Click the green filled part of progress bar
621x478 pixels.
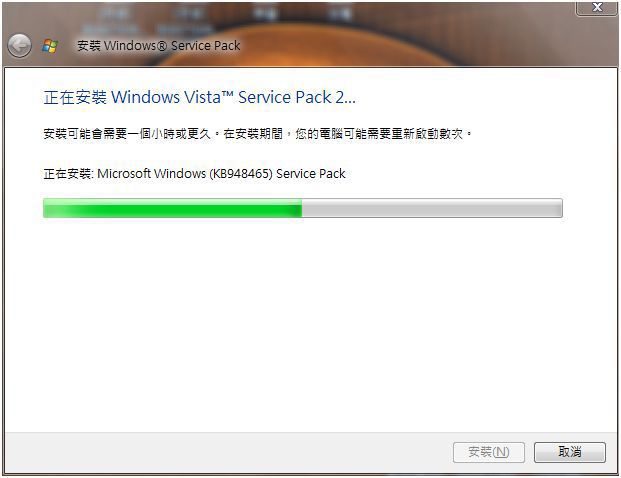(x=172, y=208)
